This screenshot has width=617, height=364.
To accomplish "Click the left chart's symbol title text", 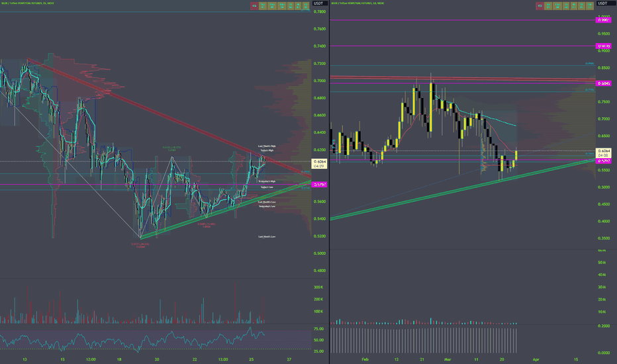I will pyautogui.click(x=27, y=3).
